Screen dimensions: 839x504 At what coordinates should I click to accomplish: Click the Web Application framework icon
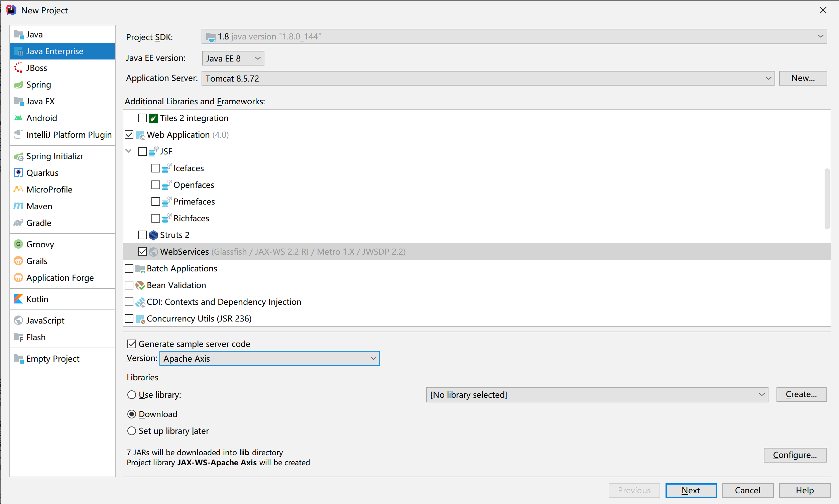tap(140, 135)
